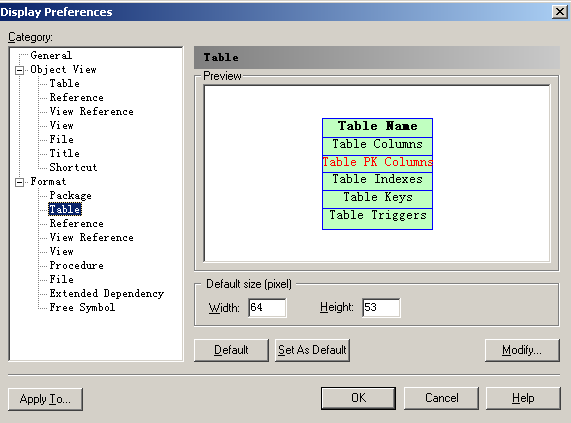Collapse the Format tree node
The height and width of the screenshot is (423, 571).
pos(20,182)
